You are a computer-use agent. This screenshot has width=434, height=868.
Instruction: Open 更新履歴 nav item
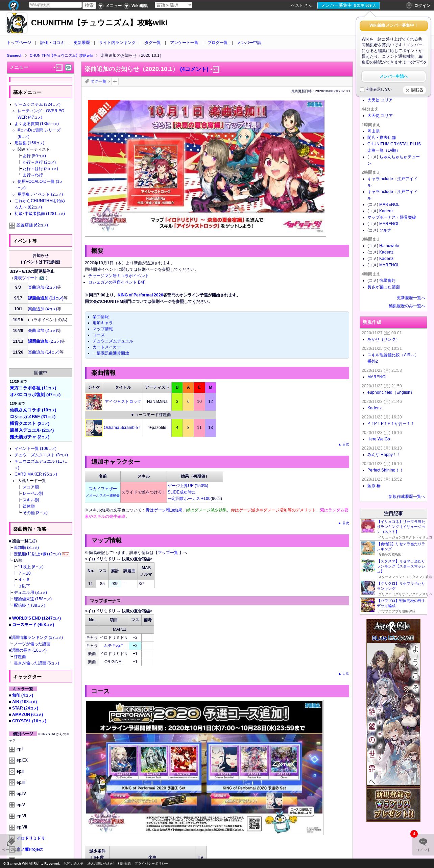click(82, 43)
